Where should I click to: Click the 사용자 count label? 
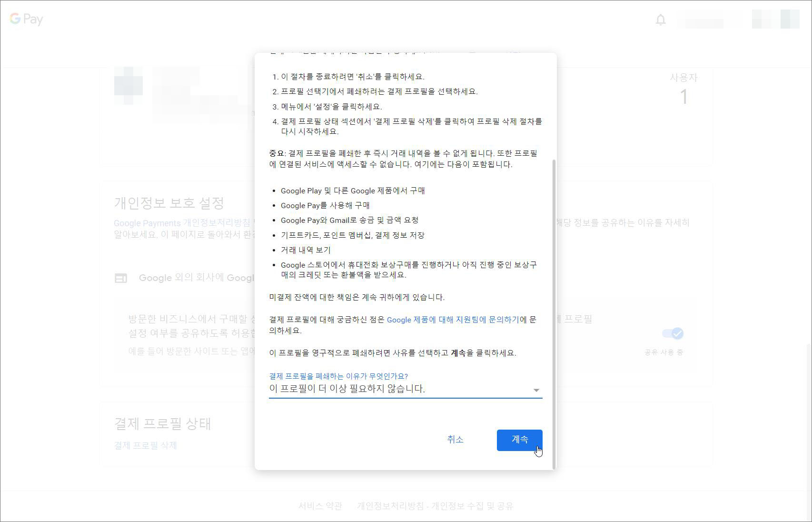click(x=683, y=77)
